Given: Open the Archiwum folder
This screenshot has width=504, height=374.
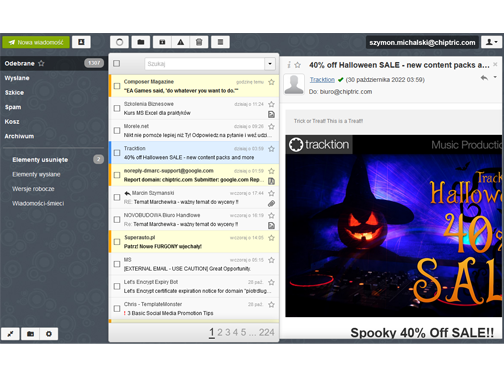Looking at the screenshot, I should point(19,136).
